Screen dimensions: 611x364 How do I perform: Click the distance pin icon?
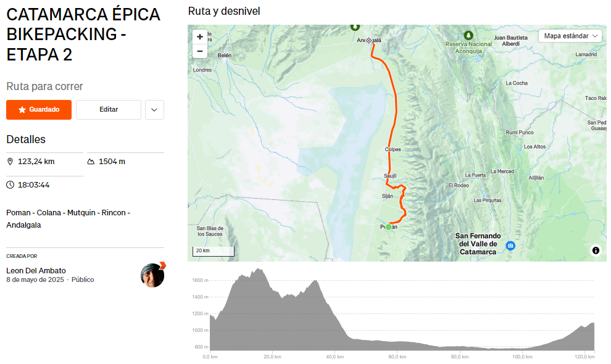click(10, 162)
